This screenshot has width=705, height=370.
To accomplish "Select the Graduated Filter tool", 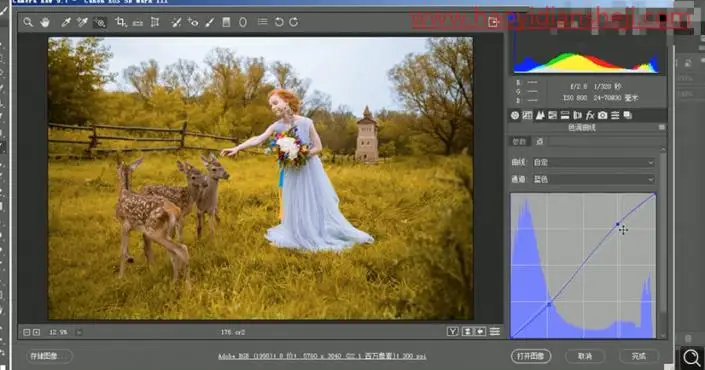I will [226, 22].
